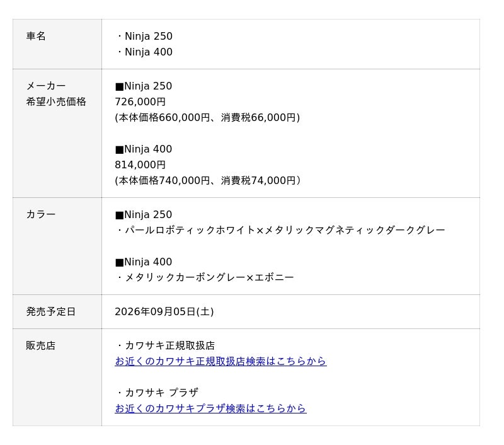Click the メーカー希望小売価格 header cell
504x445 pixels.
coord(57,133)
